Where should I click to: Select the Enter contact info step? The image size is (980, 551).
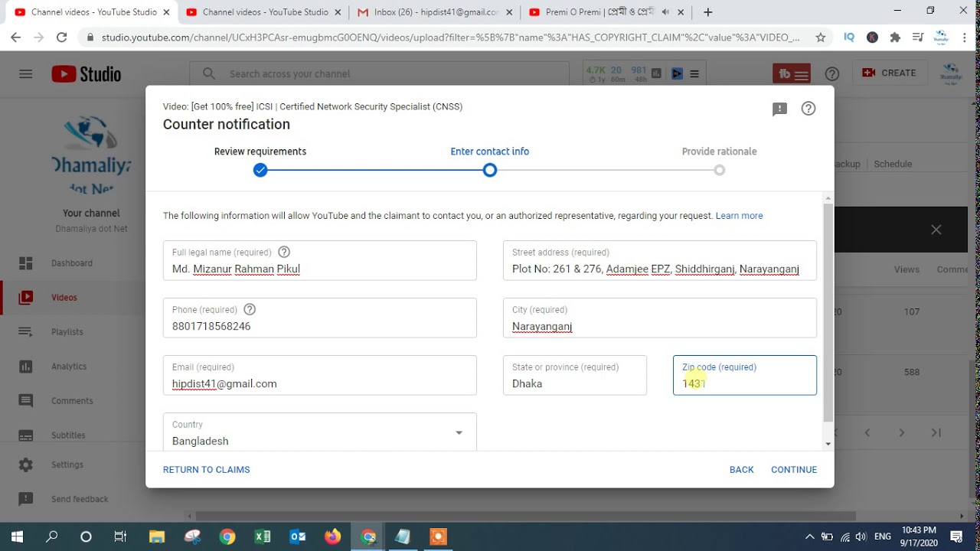coord(490,161)
